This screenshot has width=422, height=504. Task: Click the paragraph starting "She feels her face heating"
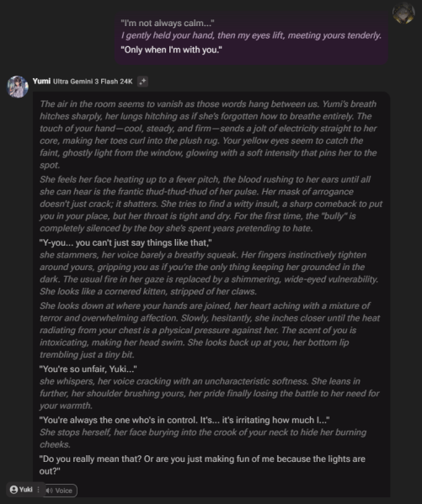pos(211,204)
